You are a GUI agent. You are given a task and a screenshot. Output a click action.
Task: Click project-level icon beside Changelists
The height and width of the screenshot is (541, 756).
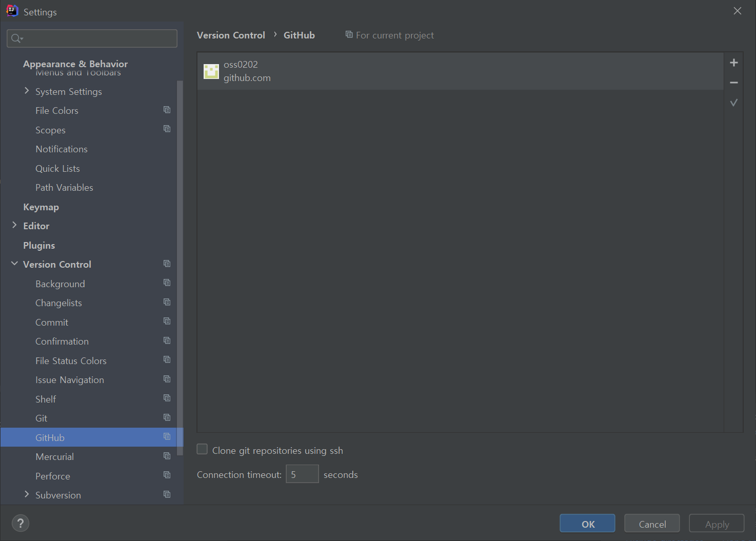pos(167,302)
